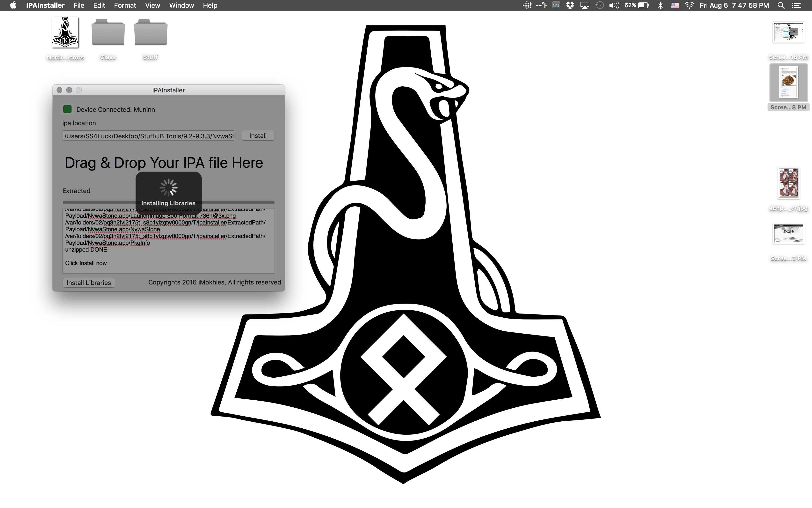Select the Scree...3 PM screenshot thumbnail
812x508 pixels.
[x=789, y=233]
